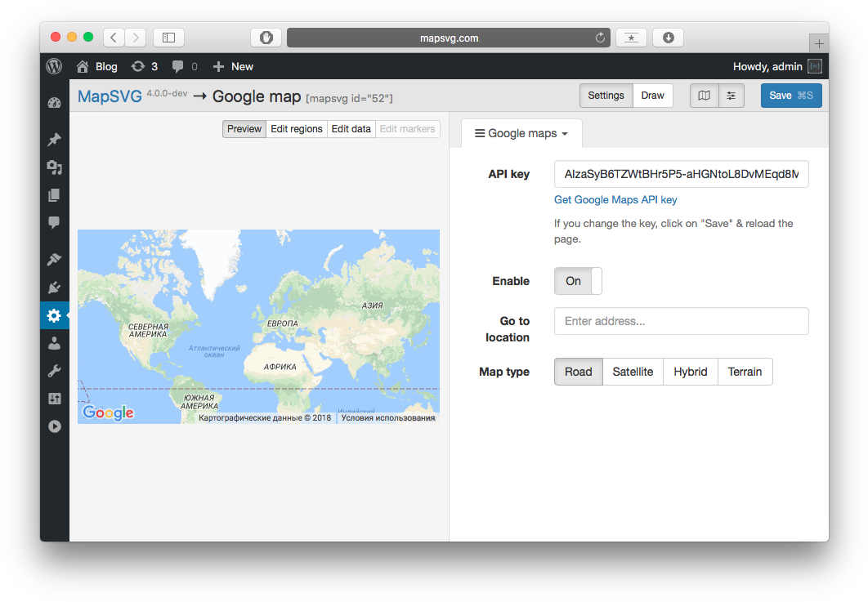Open Условия использования map terms link
The height and width of the screenshot is (602, 868).
tap(387, 417)
